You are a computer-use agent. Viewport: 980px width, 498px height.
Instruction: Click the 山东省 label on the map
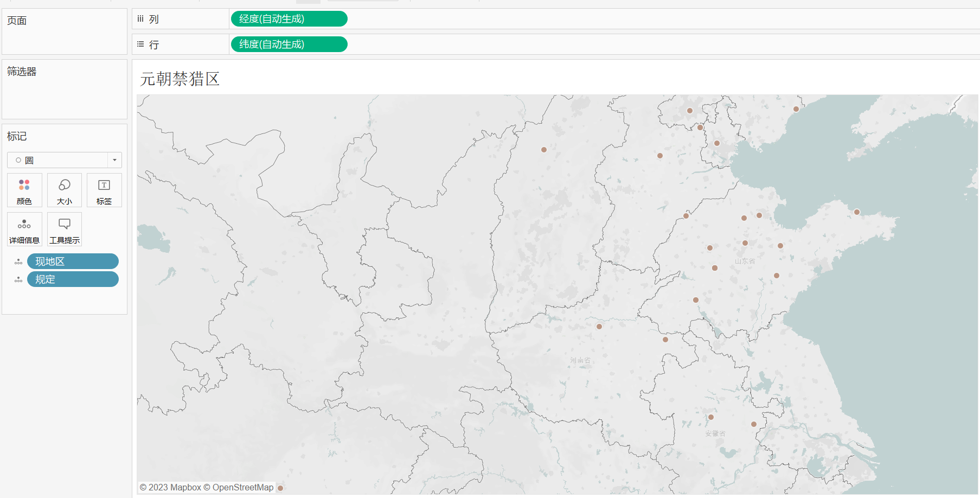coord(745,261)
